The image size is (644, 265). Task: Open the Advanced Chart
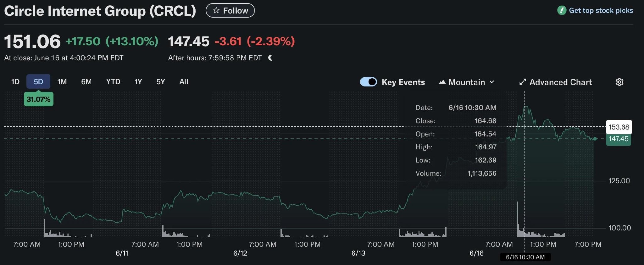560,82
